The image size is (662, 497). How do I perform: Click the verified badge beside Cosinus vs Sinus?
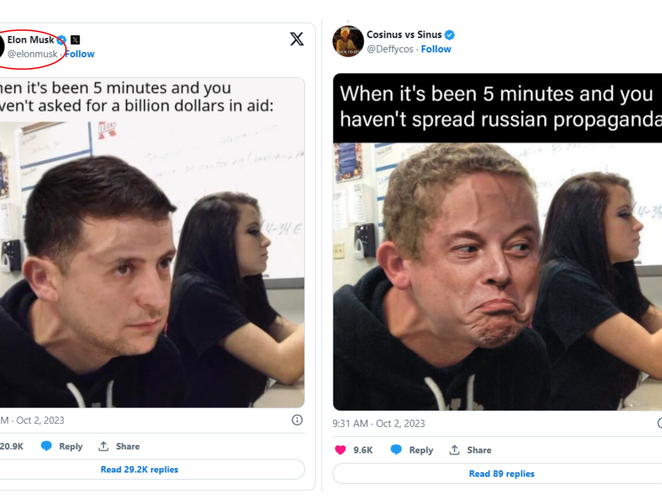450,35
